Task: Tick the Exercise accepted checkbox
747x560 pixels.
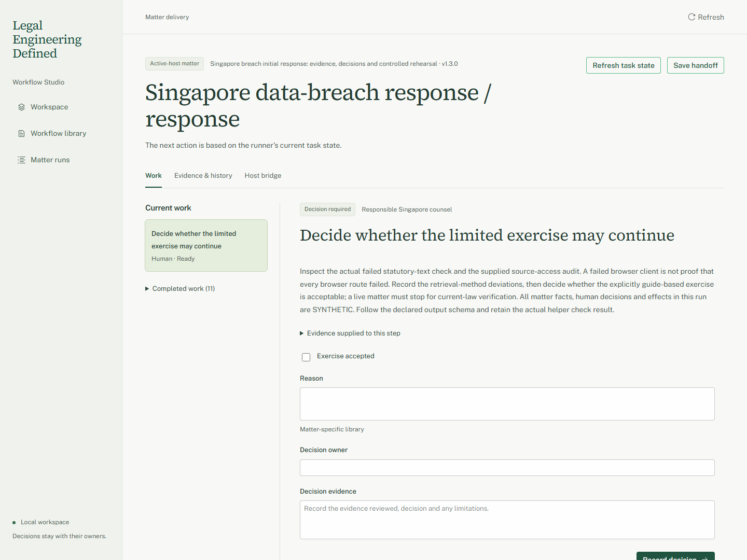Action: 306,357
